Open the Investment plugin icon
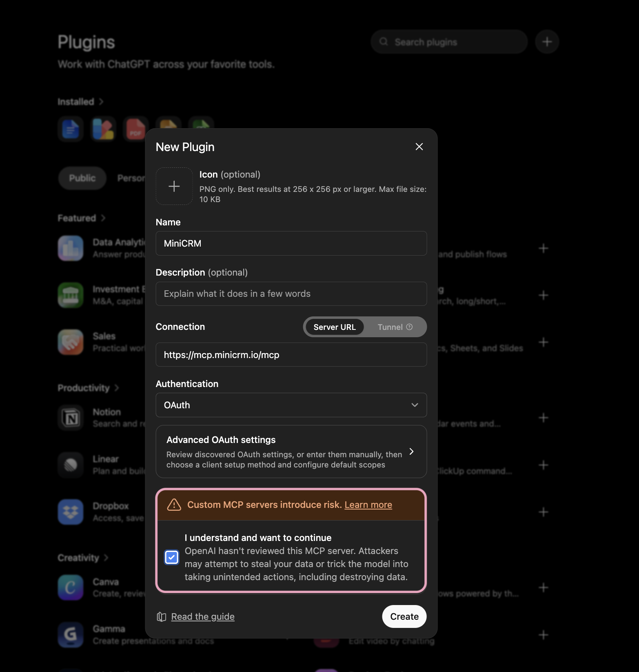639x672 pixels. [71, 295]
